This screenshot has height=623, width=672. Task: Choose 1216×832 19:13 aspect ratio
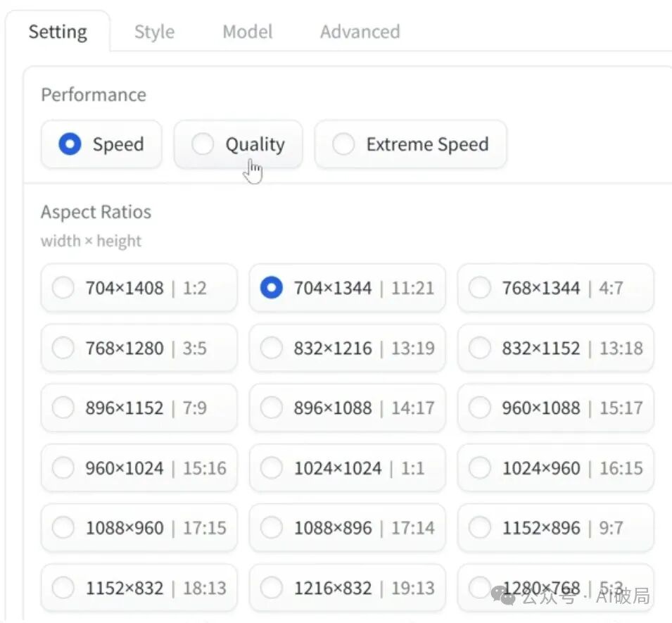347,588
